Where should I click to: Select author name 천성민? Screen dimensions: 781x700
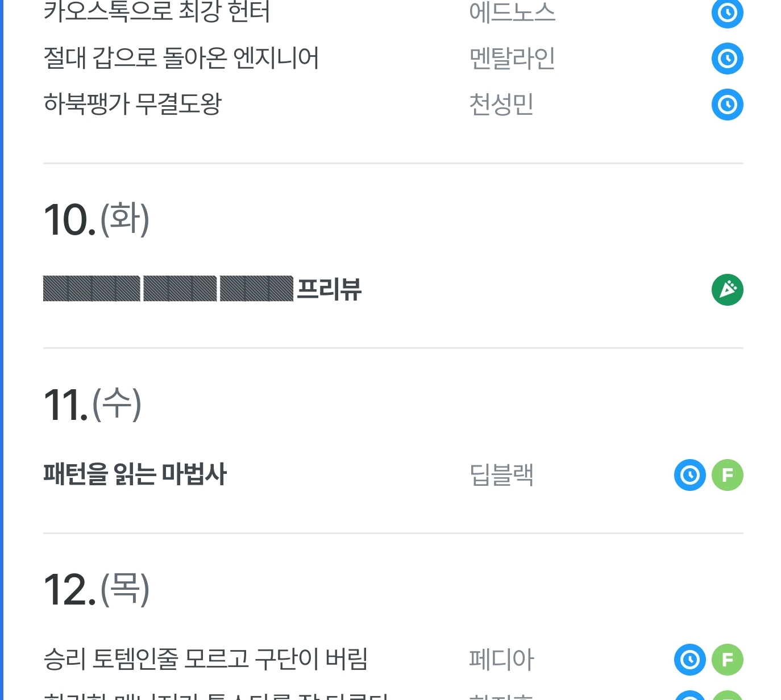(x=501, y=105)
